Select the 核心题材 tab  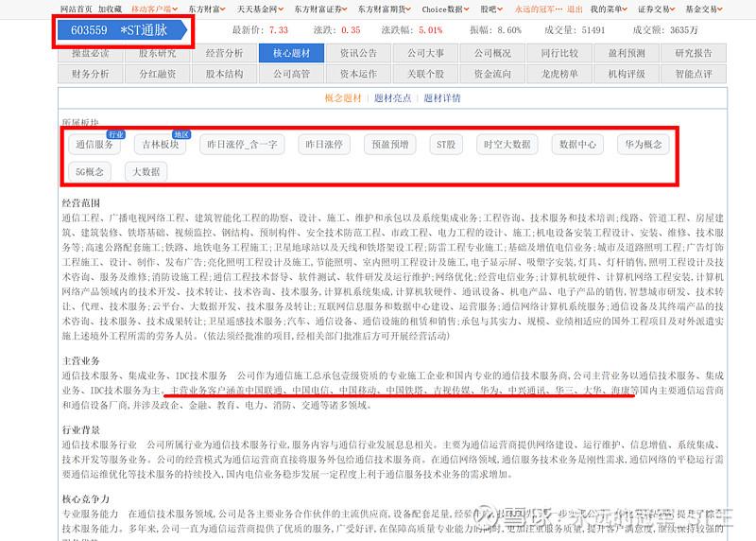point(291,53)
